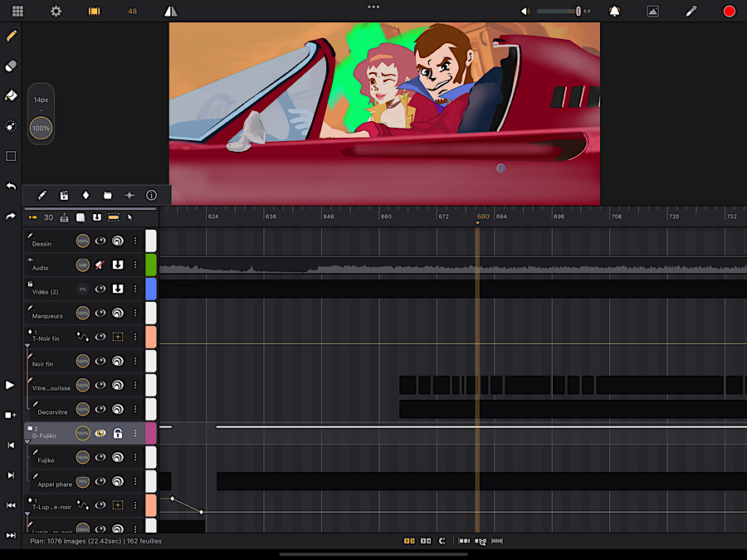
Task: Hide the Decorvitre layer
Action: pos(100,410)
